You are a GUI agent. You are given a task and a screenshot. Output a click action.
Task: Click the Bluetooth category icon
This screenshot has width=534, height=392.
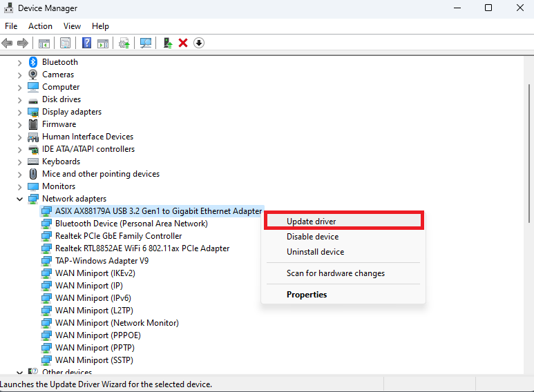tap(33, 62)
